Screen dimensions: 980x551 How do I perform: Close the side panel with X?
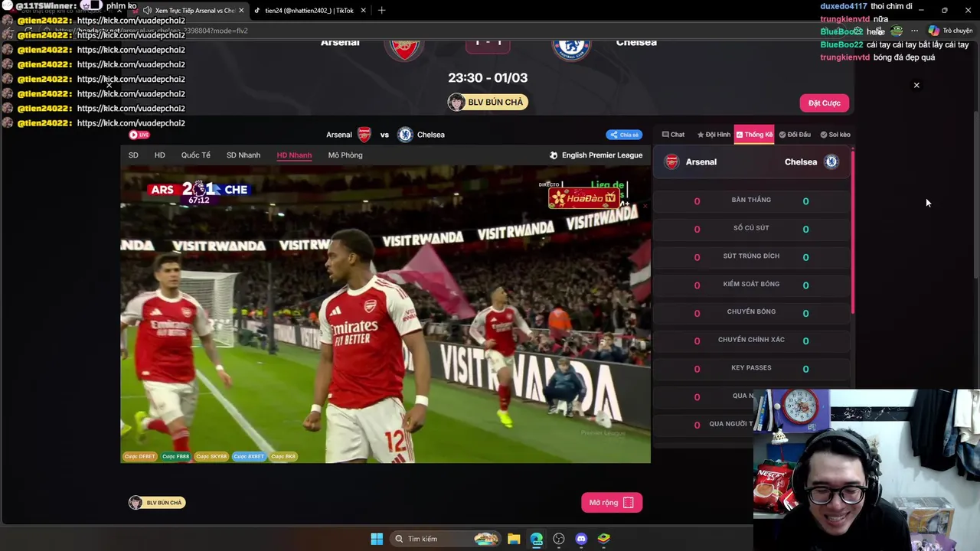tap(916, 85)
